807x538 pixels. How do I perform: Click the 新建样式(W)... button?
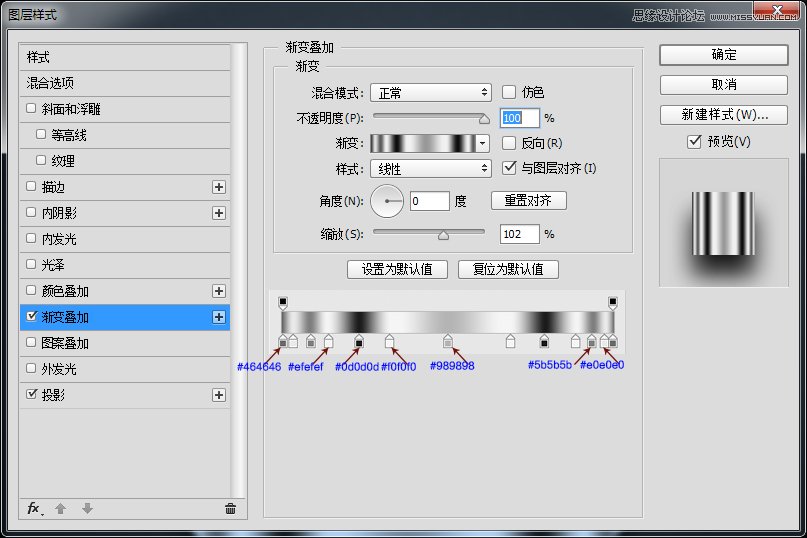[724, 115]
